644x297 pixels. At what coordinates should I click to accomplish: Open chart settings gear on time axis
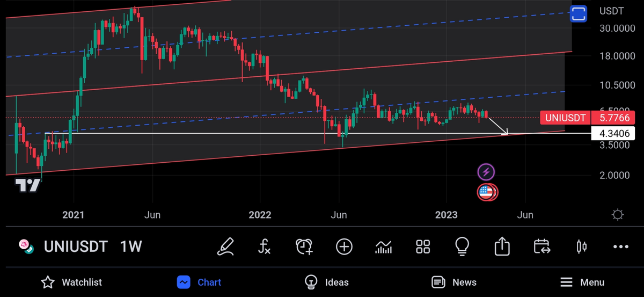[618, 215]
